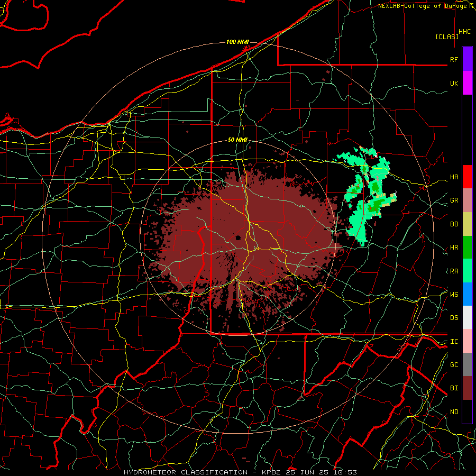Viewport: 476px width, 476px height.
Task: Click the "50 NMI" range ring label
Action: [237, 140]
